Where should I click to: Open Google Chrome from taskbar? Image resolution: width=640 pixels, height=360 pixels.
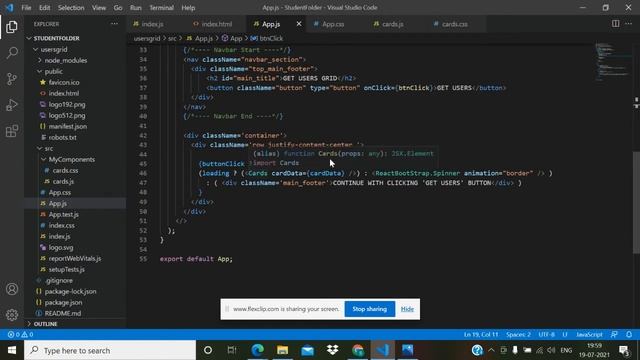(x=358, y=350)
